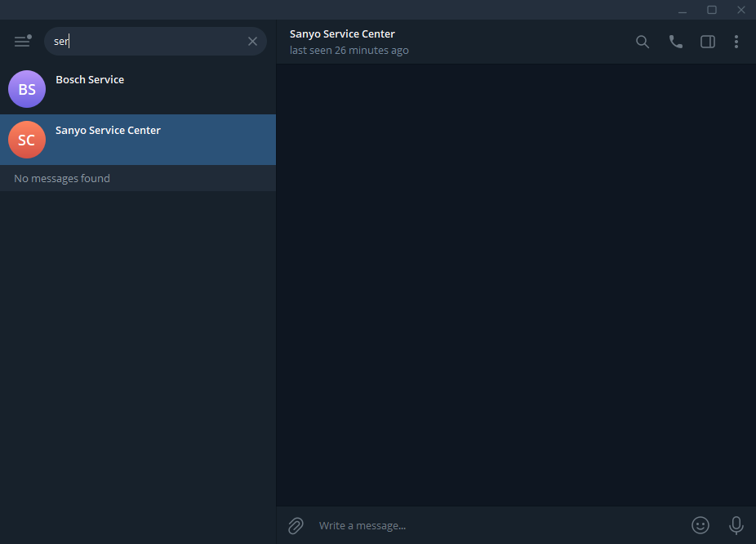The width and height of the screenshot is (756, 544).
Task: Open the hamburger main menu
Action: 22,42
